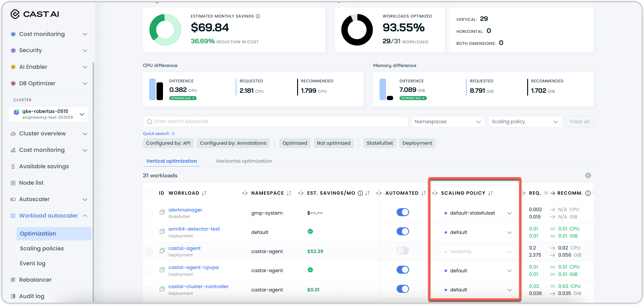Image resolution: width=644 pixels, height=305 pixels.
Task: Filter by Not optimized chip
Action: point(333,143)
